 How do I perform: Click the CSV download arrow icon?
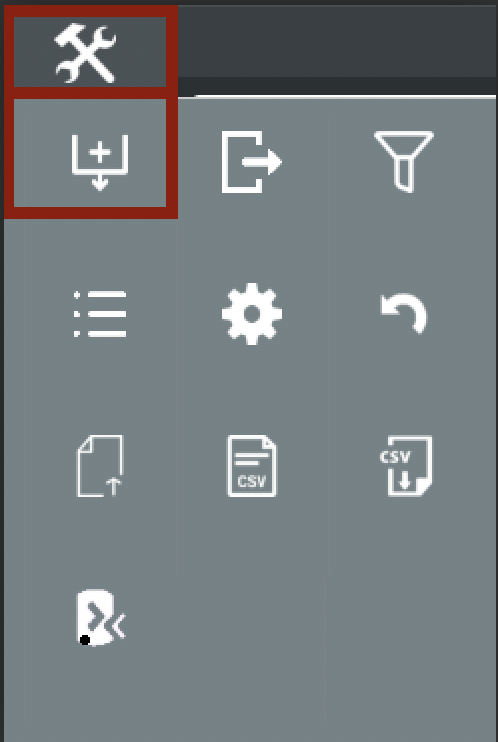point(406,466)
